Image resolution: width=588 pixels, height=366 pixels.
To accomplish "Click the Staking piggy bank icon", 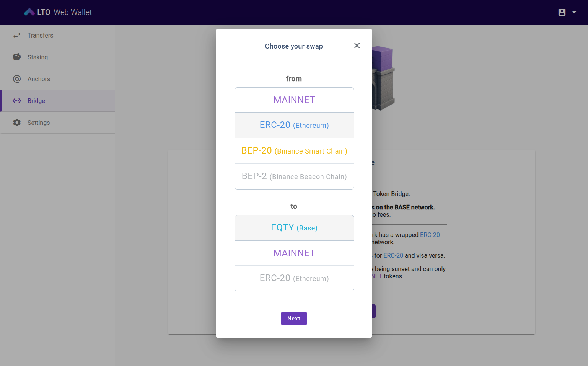I will pyautogui.click(x=17, y=57).
